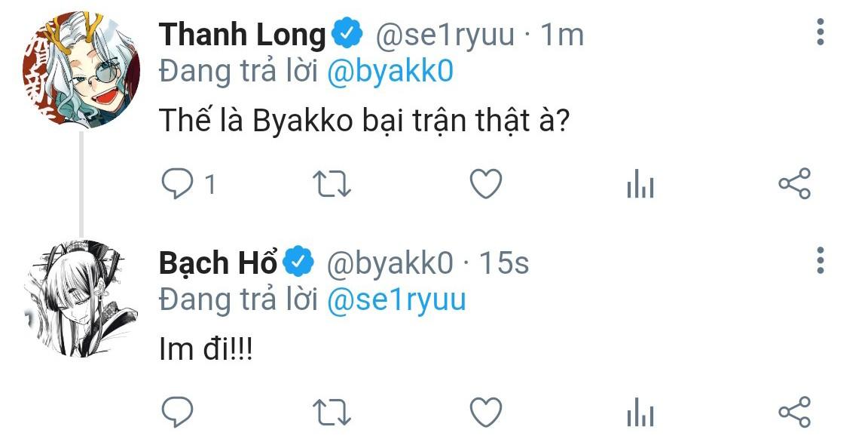
Task: Like Bạch Hổ's "Im đi!!!" tweet
Action: click(485, 412)
